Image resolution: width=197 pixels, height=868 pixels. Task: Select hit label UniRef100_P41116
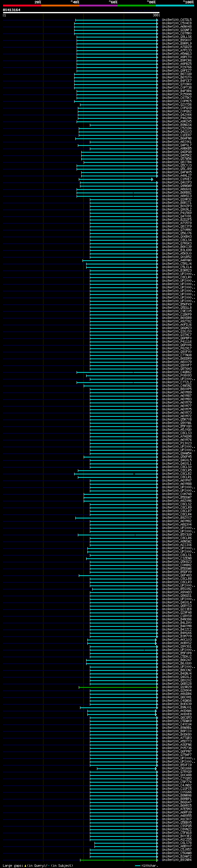coord(176,342)
